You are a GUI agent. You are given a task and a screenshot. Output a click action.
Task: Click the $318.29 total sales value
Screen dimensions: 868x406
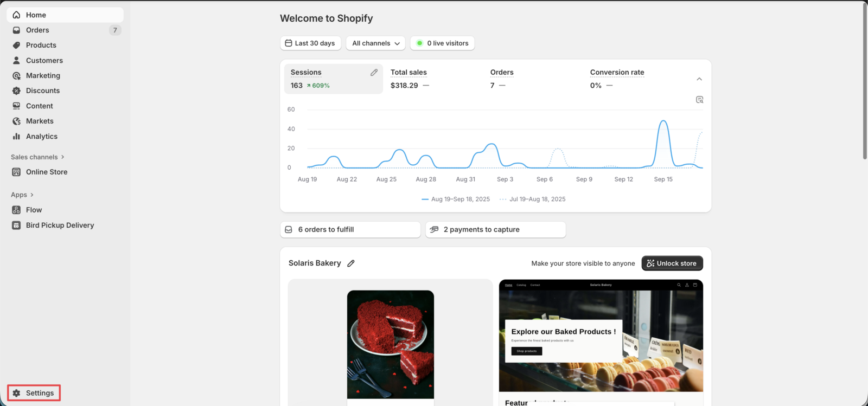click(x=404, y=86)
